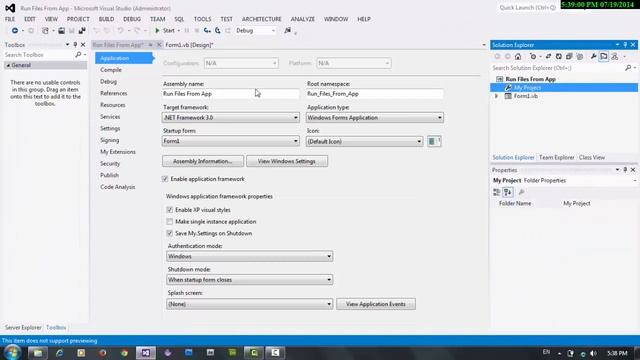Viewport: 640px width, 360px height.
Task: Open Internet Explorer from taskbar
Action: [60, 353]
